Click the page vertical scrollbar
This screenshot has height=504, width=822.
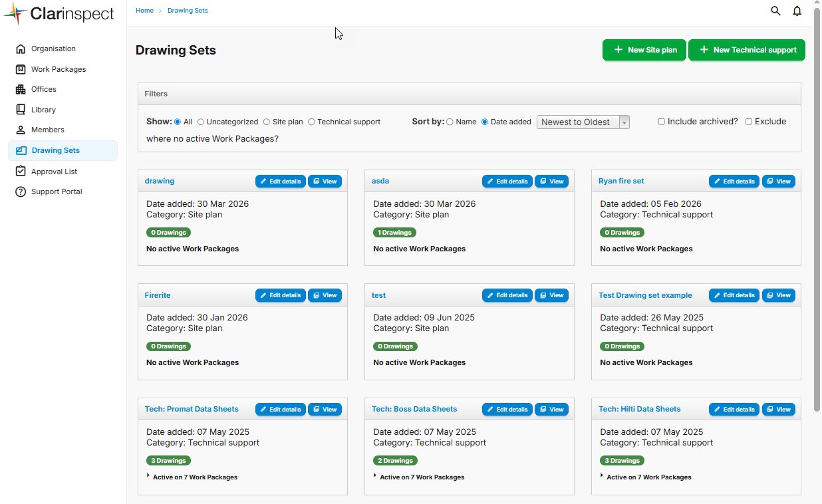pyautogui.click(x=817, y=199)
